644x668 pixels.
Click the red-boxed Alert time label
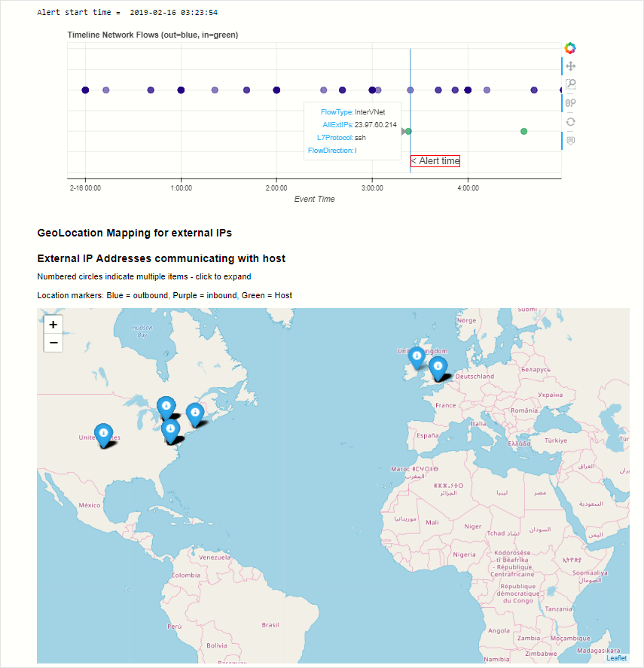pyautogui.click(x=435, y=160)
